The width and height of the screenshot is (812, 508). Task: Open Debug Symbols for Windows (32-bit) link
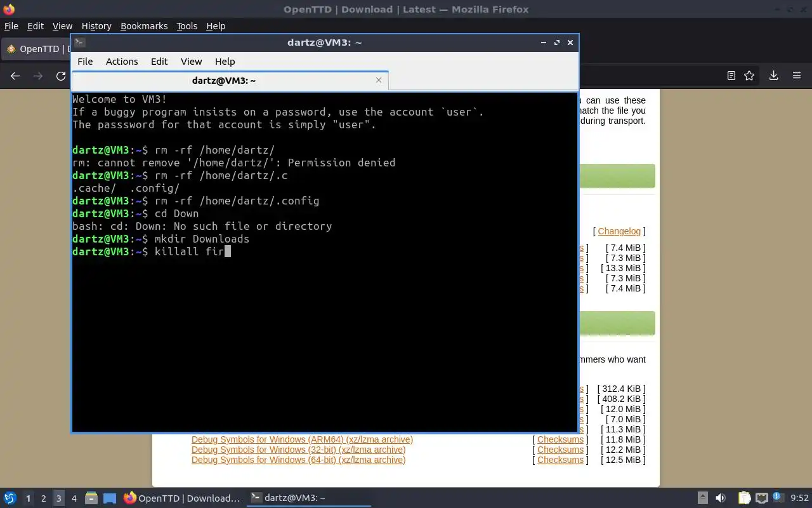[298, 450]
